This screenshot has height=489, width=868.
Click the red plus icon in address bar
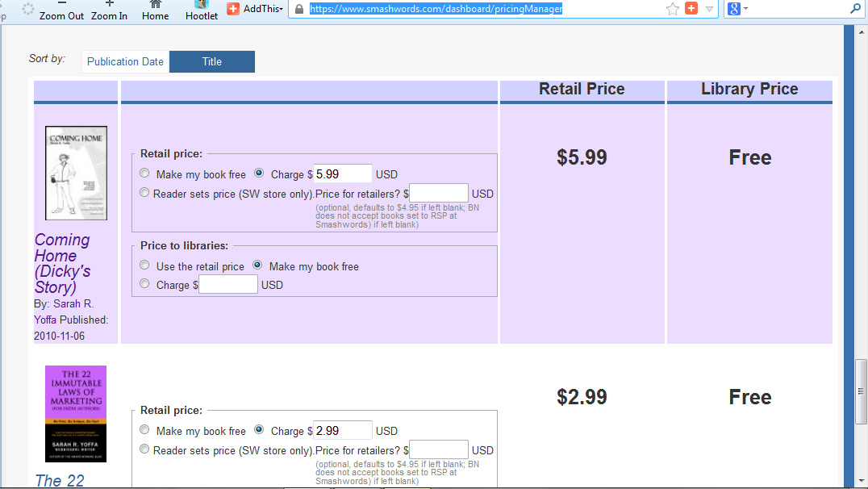(x=691, y=8)
